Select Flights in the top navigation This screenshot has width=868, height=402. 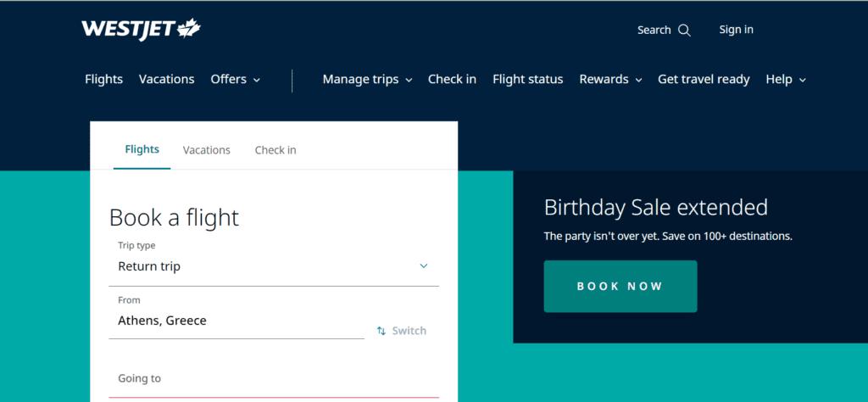(103, 79)
